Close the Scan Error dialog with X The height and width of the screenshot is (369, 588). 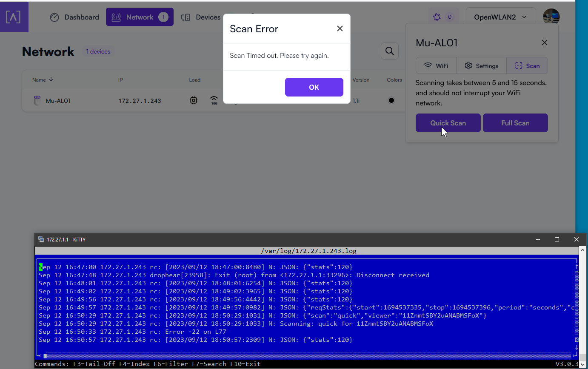click(340, 28)
